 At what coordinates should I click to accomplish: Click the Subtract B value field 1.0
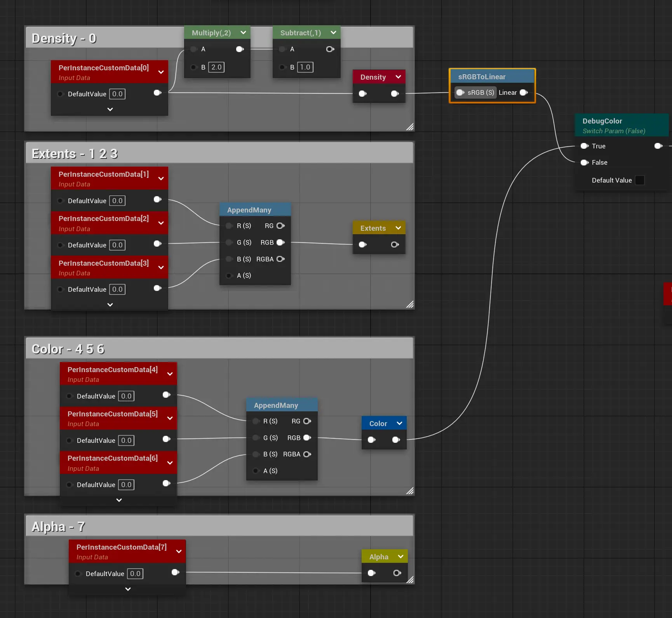point(305,67)
